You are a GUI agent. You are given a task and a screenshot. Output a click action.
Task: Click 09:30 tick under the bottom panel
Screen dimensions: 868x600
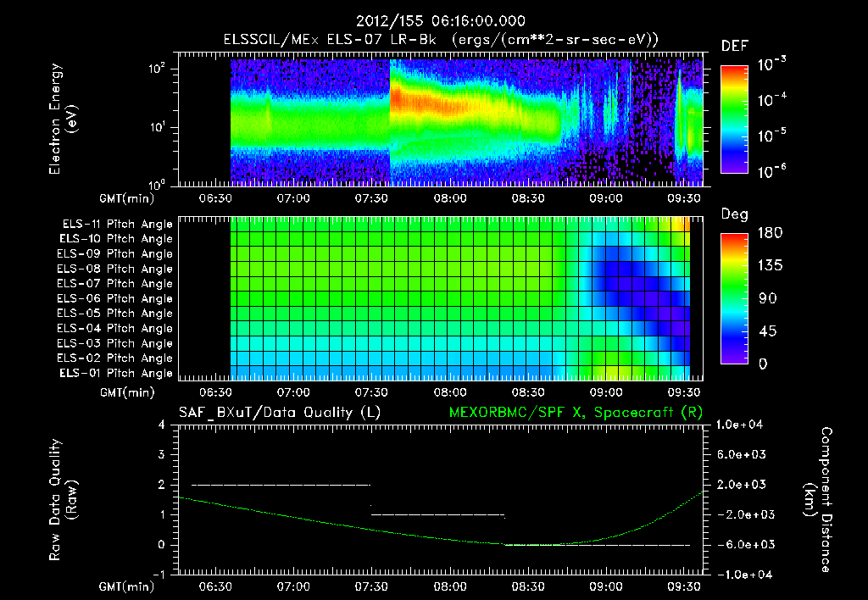(x=684, y=586)
